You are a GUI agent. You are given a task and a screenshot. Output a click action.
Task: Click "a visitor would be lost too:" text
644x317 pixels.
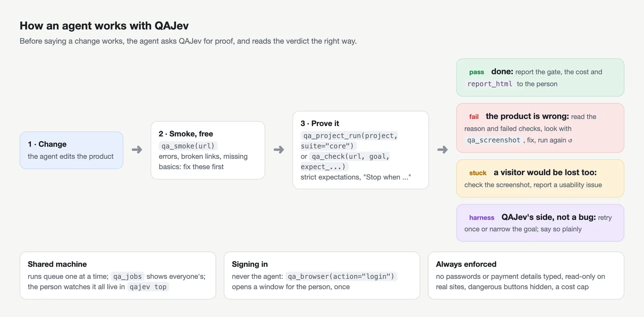click(x=545, y=173)
